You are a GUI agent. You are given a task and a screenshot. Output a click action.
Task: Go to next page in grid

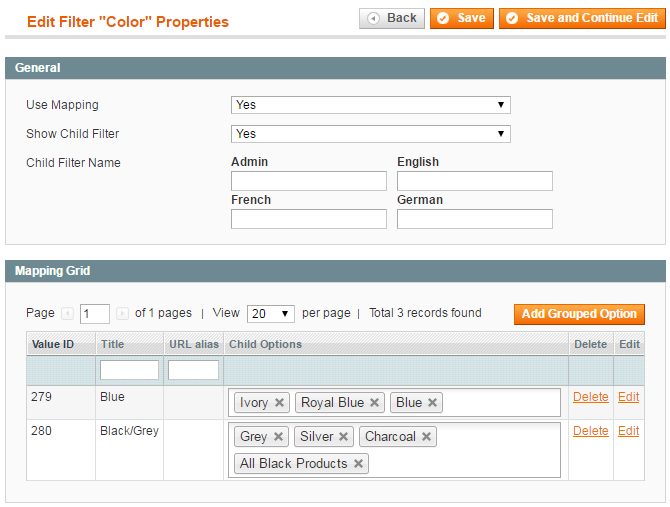click(122, 314)
